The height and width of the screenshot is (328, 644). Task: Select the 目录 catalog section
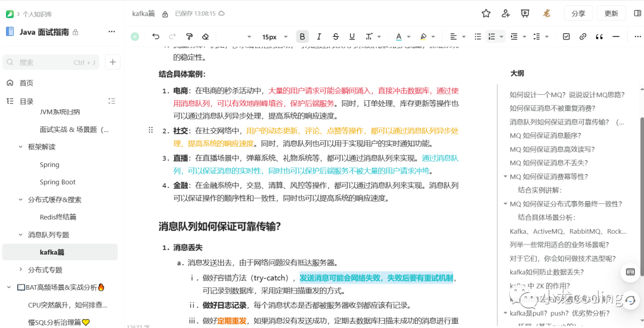tap(26, 101)
